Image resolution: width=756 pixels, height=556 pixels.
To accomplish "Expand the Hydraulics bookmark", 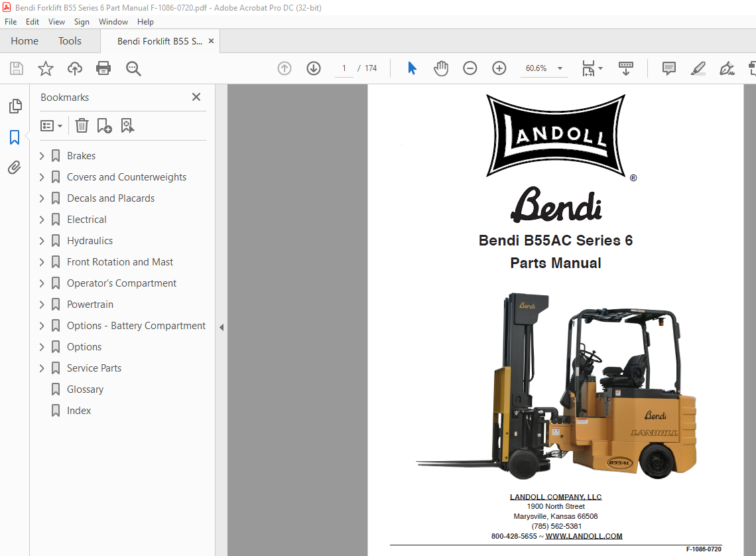I will (x=42, y=241).
